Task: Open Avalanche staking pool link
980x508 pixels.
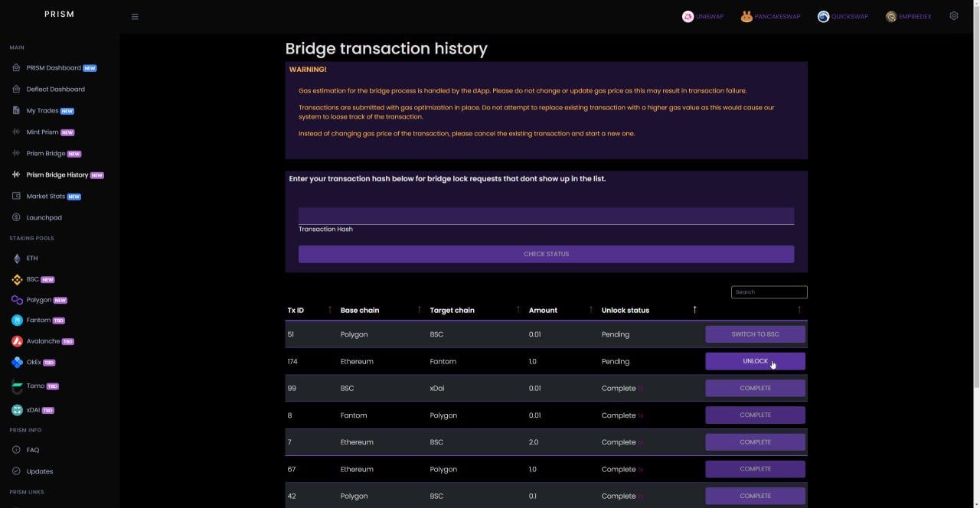Action: point(43,341)
